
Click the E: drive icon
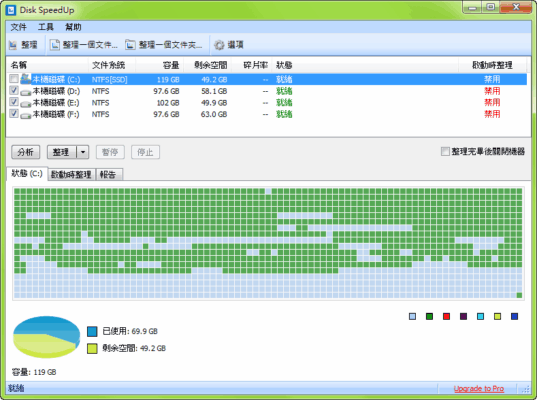[x=26, y=103]
